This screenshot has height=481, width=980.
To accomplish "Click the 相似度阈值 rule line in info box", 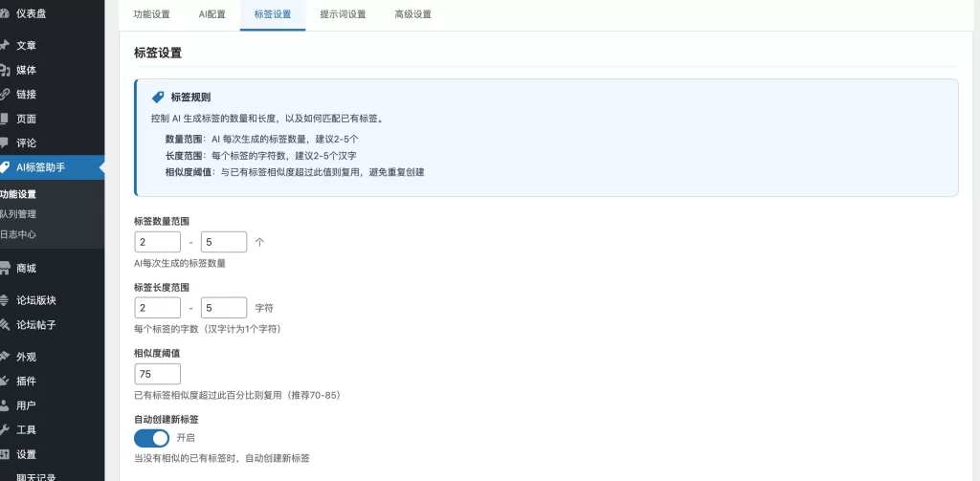I will point(295,172).
